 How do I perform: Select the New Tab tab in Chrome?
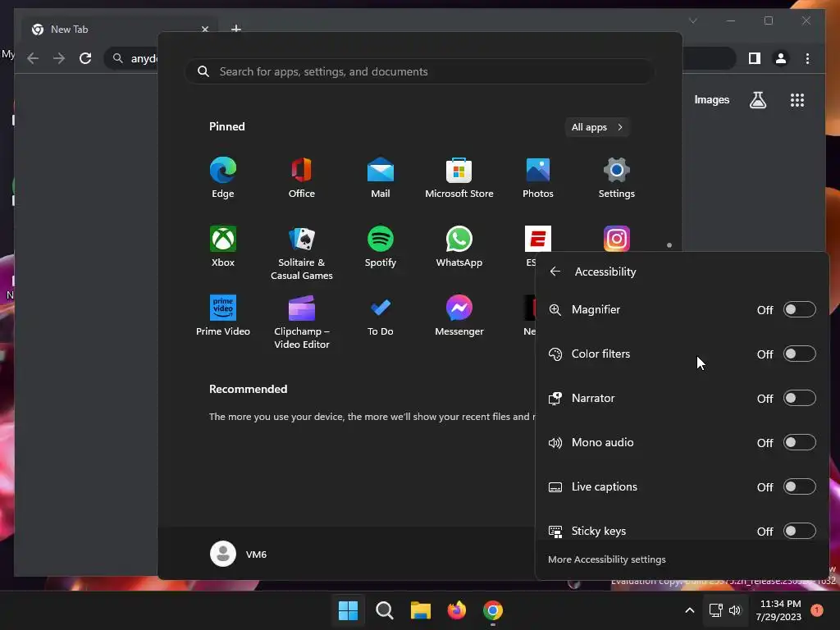click(x=120, y=30)
